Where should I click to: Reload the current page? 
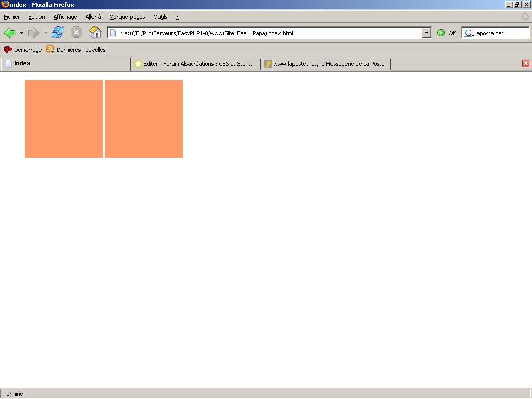58,33
